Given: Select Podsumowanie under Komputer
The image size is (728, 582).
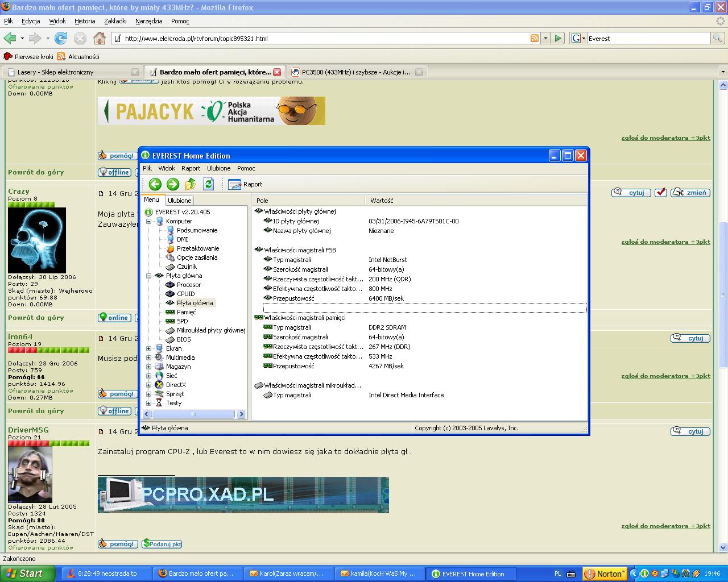Looking at the screenshot, I should (197, 230).
